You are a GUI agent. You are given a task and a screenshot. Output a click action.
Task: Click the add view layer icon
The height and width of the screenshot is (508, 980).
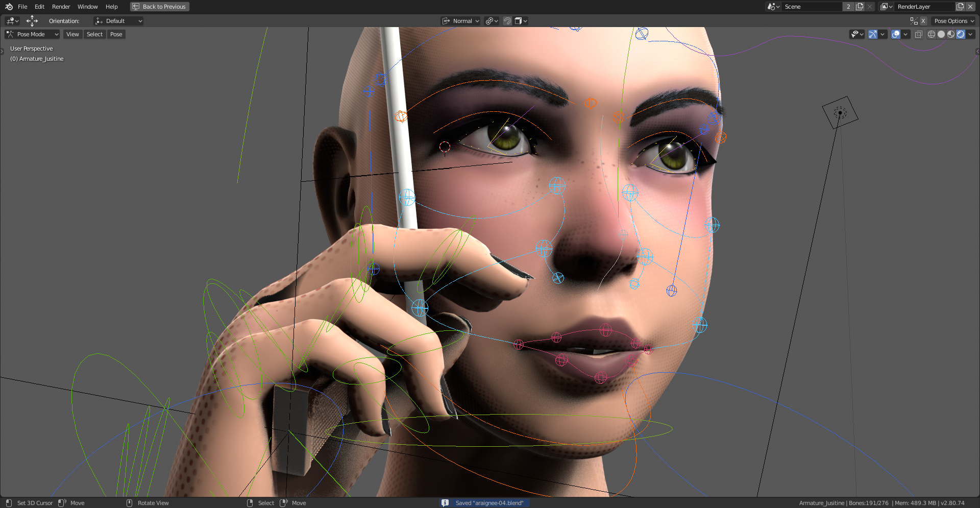960,7
